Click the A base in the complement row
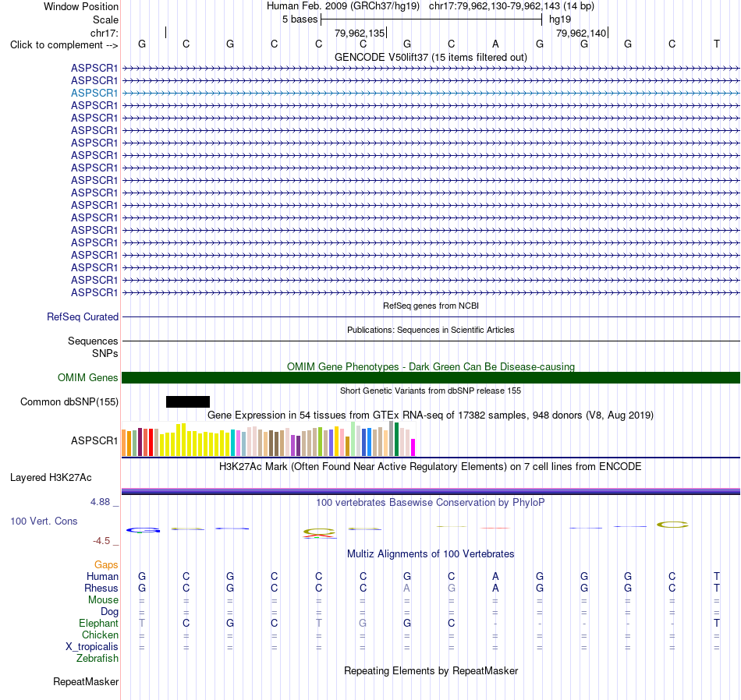 tap(495, 44)
